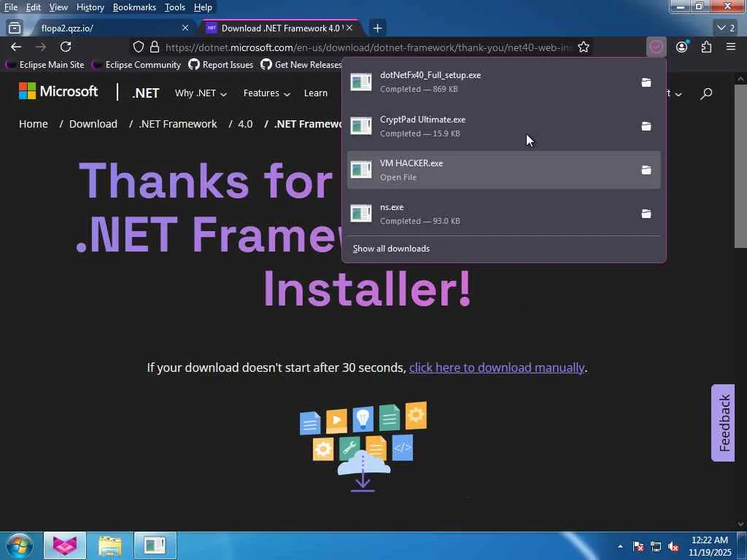Viewport: 747px width, 560px height.
Task: Show dotNetFx40_Full_setup.exe in its folder
Action: (646, 82)
